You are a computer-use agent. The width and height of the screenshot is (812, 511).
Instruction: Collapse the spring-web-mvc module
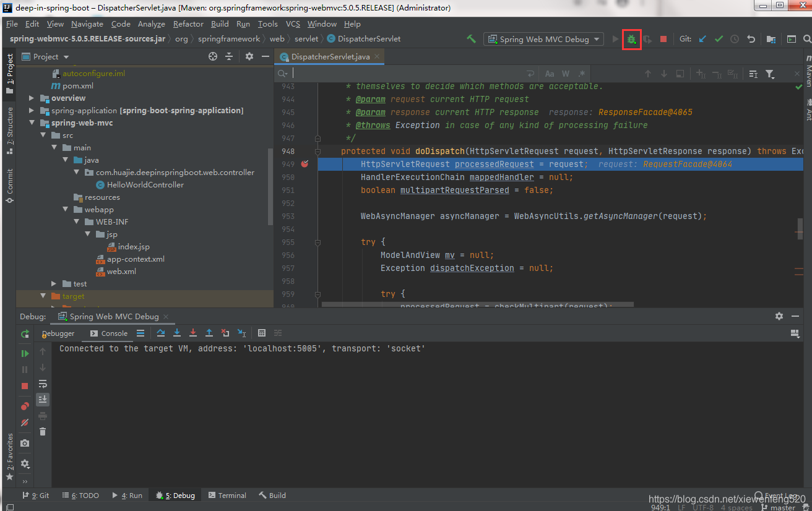coord(32,123)
